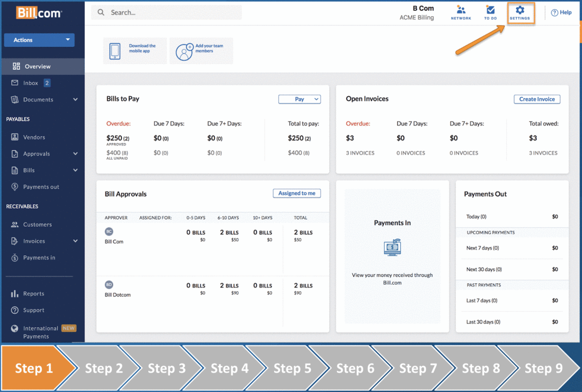582x392 pixels.
Task: Open the Pay dropdown button
Action: point(299,99)
